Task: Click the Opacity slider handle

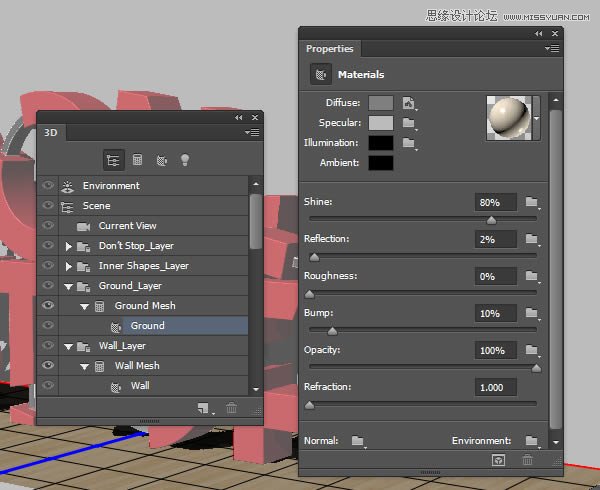Action: coord(536,368)
